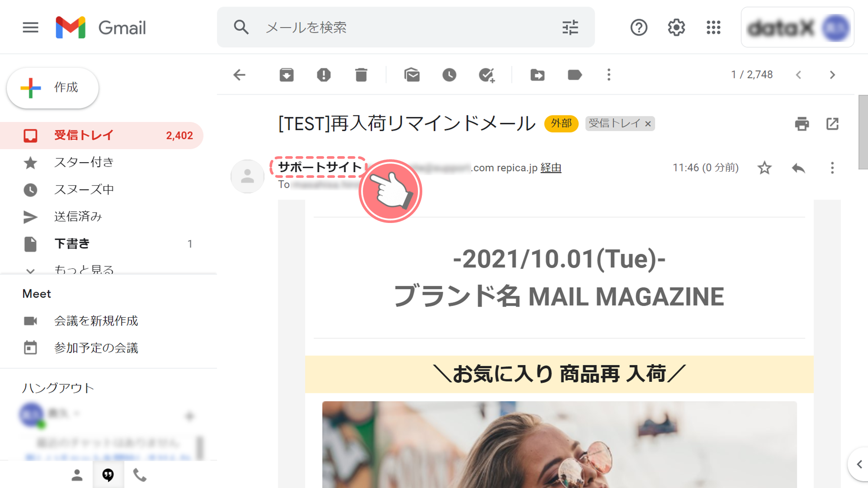Screen dimensions: 868x488
Task: Click the product photo in email
Action: (559, 445)
